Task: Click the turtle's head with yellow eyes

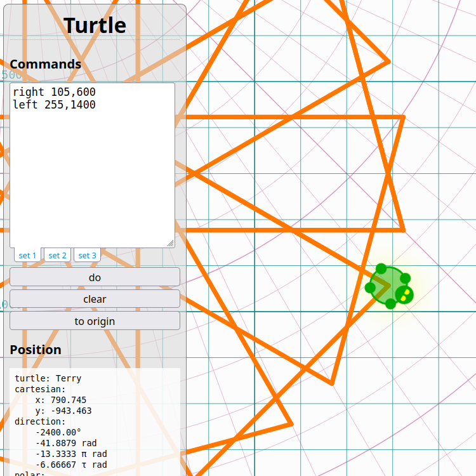Action: point(404,294)
